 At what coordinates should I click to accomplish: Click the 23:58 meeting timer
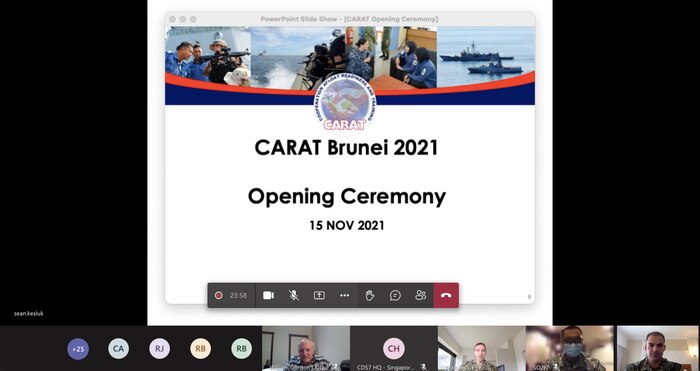click(x=238, y=296)
